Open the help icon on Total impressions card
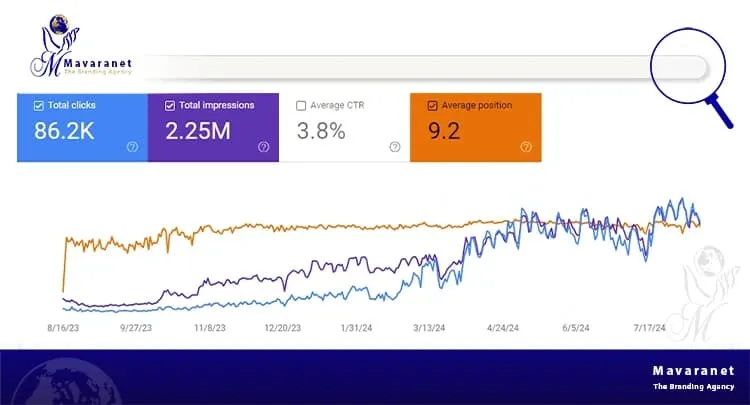Image resolution: width=750 pixels, height=405 pixels. tap(263, 147)
